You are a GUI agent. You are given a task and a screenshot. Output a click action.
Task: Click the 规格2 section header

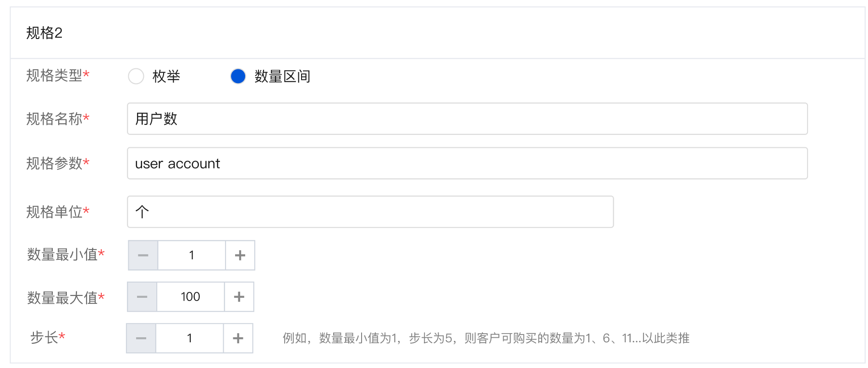click(44, 33)
